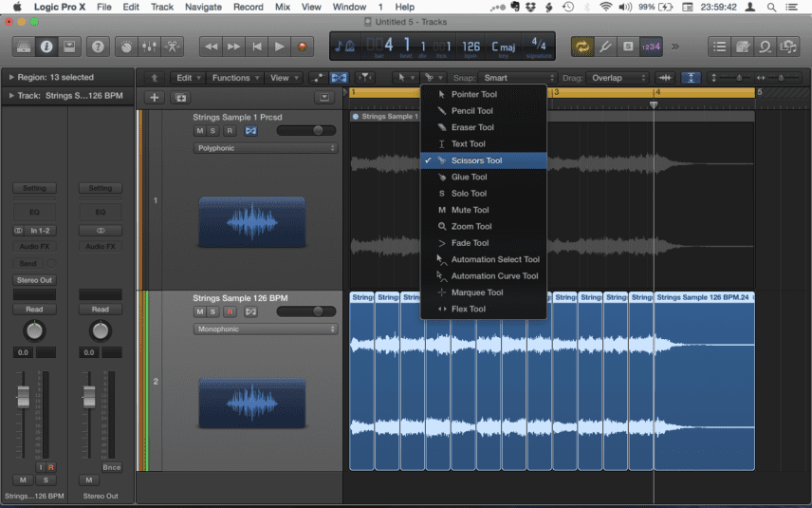Toggle flex on Strings Sample 1 Prcsd
The height and width of the screenshot is (508, 812).
coord(250,131)
